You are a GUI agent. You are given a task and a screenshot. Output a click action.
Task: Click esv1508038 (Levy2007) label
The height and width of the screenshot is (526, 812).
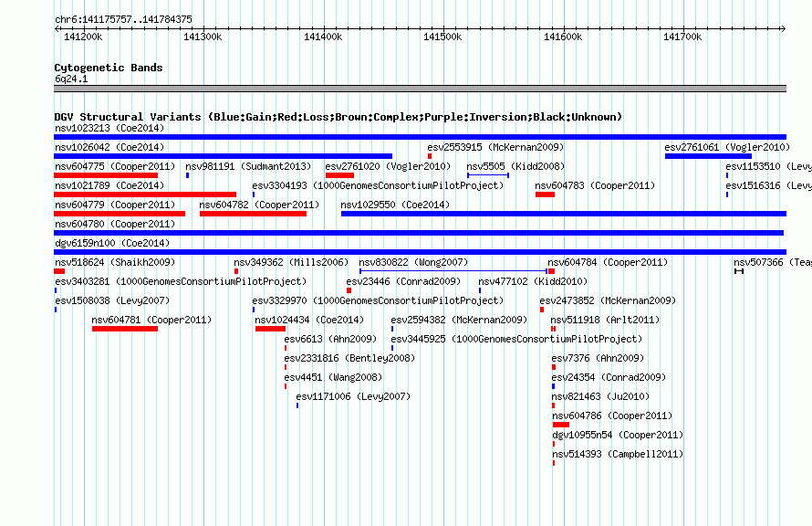coord(112,300)
